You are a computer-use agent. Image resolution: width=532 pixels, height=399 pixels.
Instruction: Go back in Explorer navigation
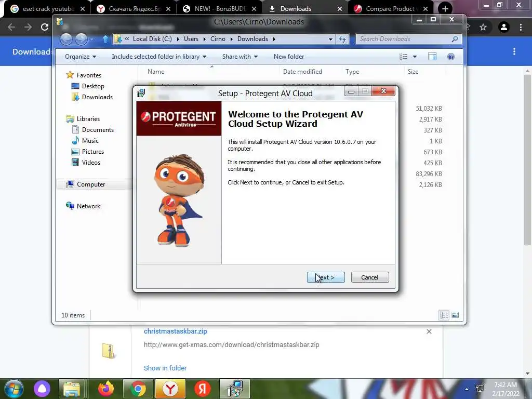point(66,39)
